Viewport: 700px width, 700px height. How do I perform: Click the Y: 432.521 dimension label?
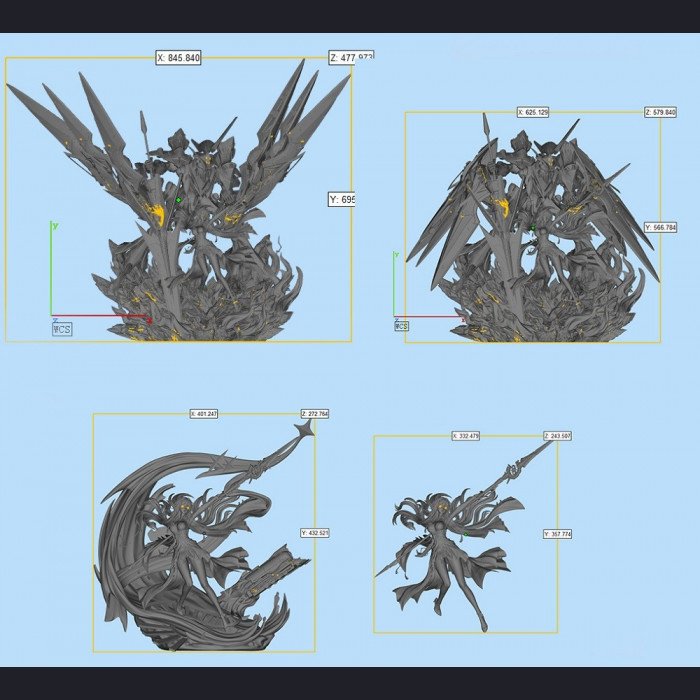pyautogui.click(x=315, y=533)
